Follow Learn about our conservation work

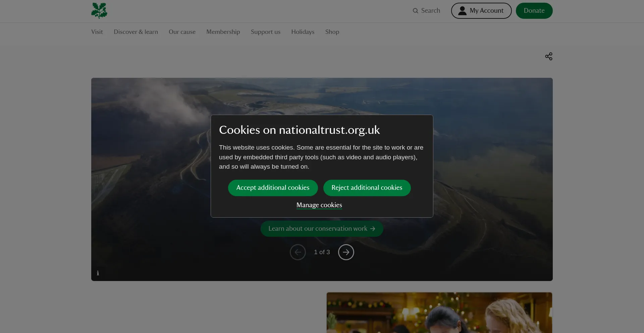pos(322,229)
